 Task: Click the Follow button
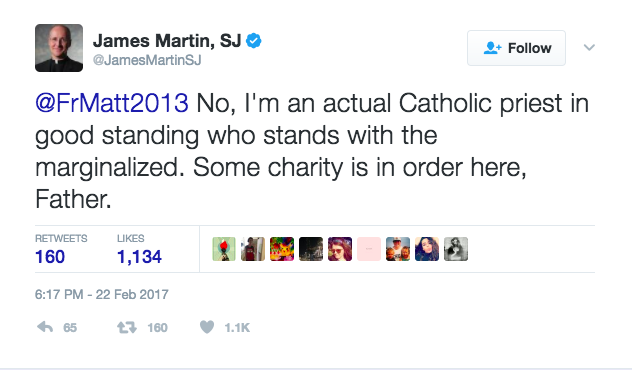[x=516, y=48]
